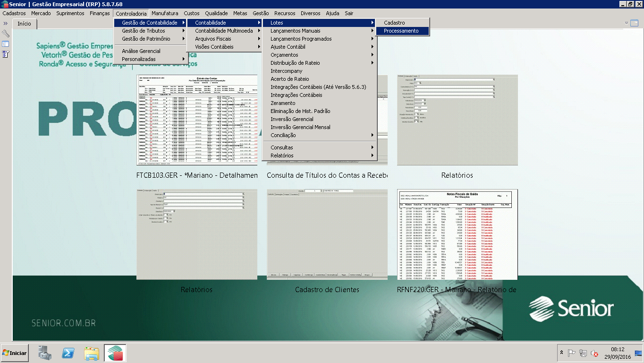
Task: Open Windows Explorer folder on taskbar
Action: tap(92, 353)
